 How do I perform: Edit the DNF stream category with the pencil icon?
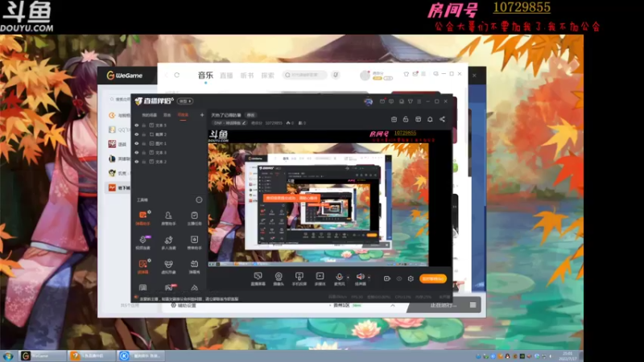(x=244, y=123)
